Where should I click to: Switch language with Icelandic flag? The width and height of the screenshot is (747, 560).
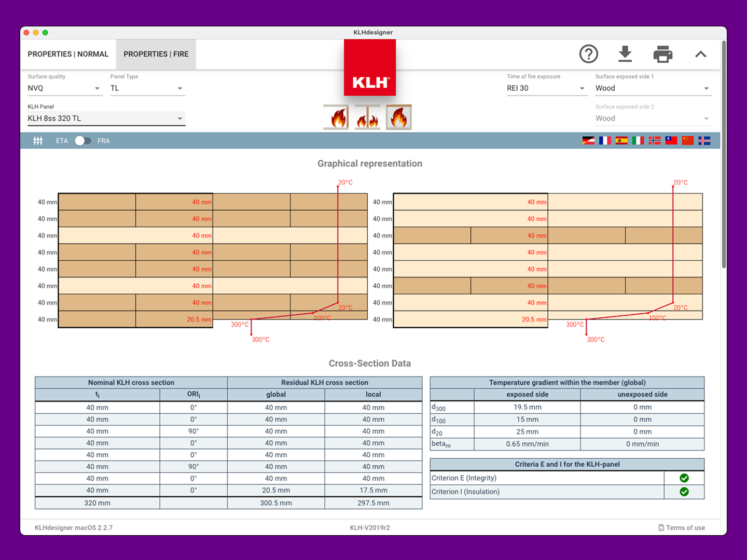(x=704, y=141)
